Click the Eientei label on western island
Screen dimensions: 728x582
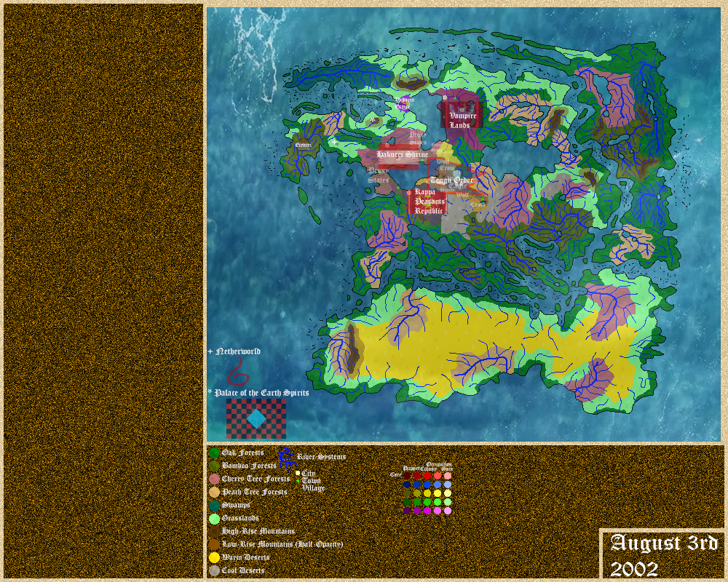pyautogui.click(x=303, y=145)
